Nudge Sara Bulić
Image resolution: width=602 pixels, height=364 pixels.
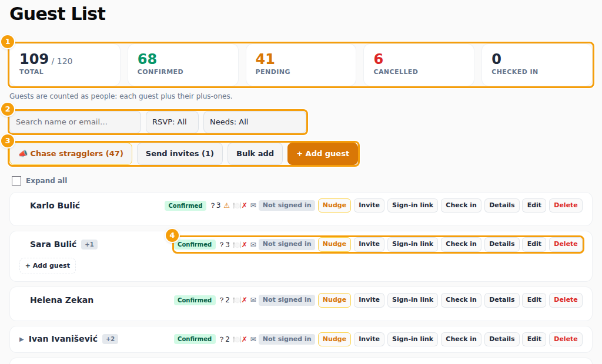335,244
